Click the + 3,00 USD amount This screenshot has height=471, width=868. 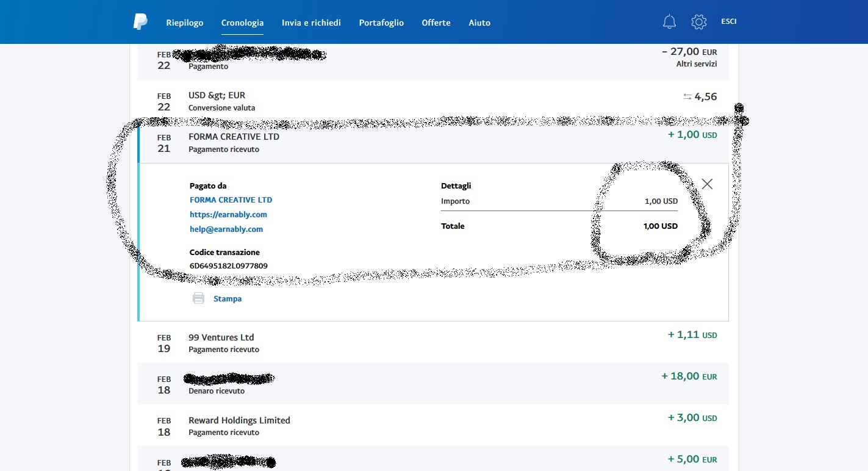pyautogui.click(x=692, y=418)
